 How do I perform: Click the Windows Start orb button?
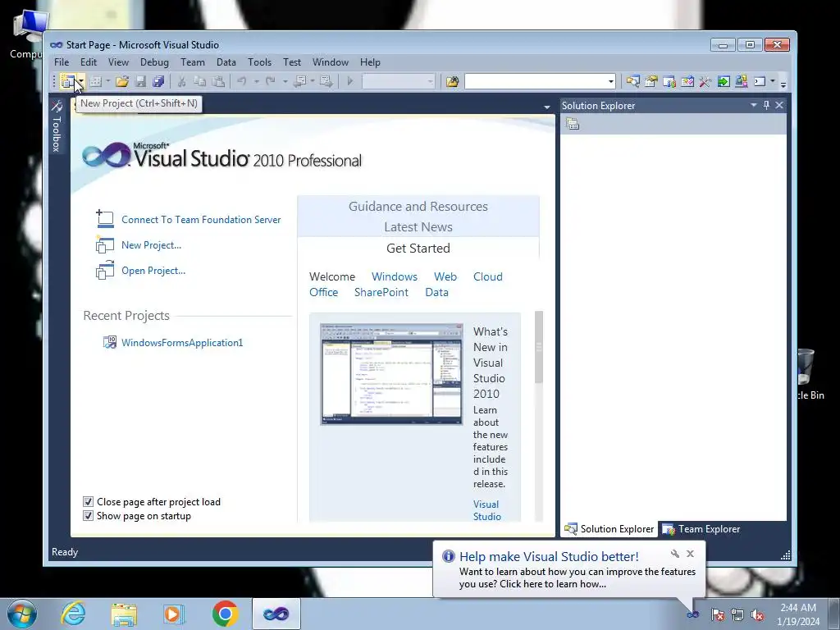(22, 614)
